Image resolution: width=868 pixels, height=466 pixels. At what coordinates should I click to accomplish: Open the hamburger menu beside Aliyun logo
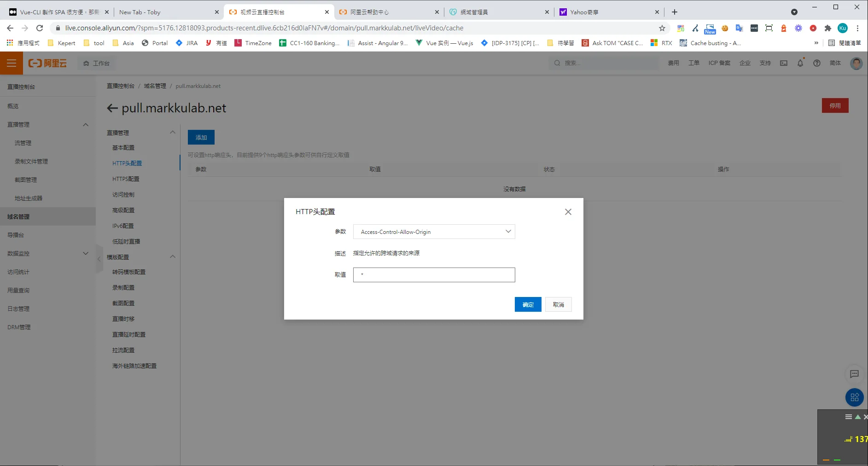(x=12, y=63)
